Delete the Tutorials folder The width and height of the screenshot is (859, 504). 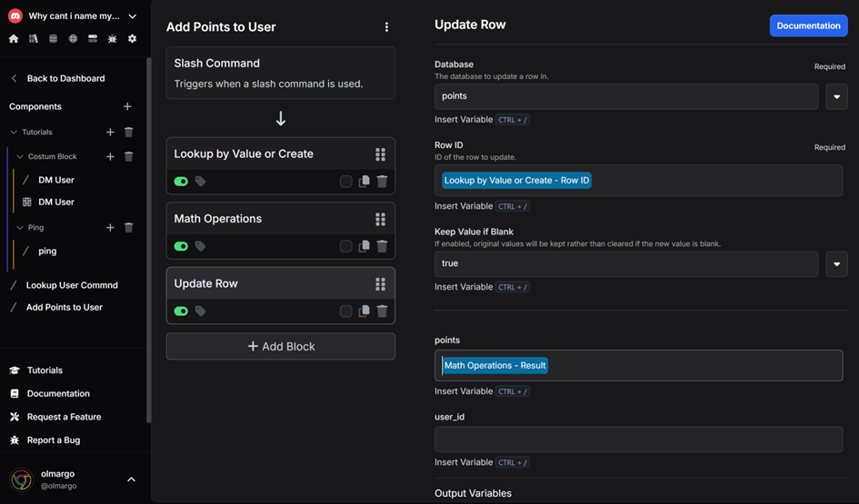129,132
